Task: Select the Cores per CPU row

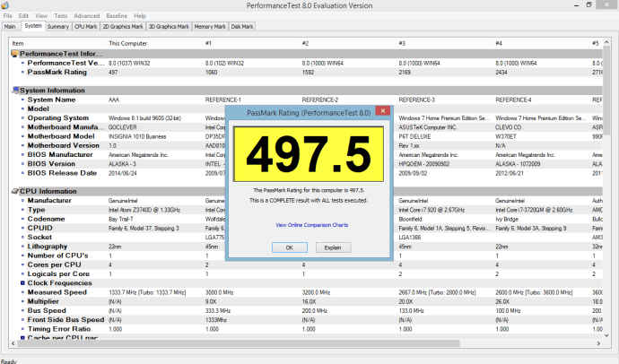Action: coord(306,264)
